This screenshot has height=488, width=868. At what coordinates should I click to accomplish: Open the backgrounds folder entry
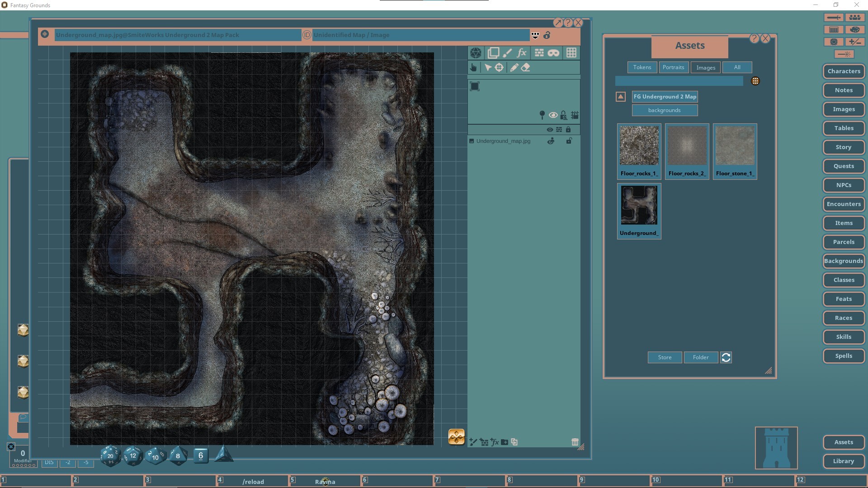[x=664, y=110]
